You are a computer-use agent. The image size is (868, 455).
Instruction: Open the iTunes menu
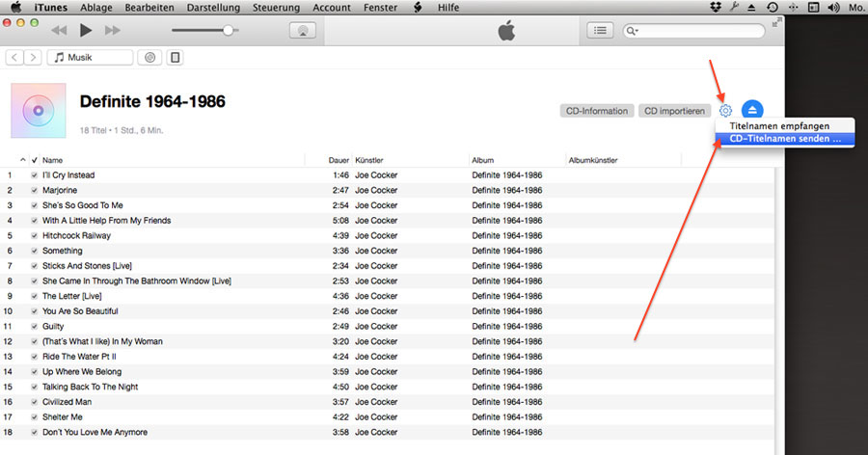[51, 7]
